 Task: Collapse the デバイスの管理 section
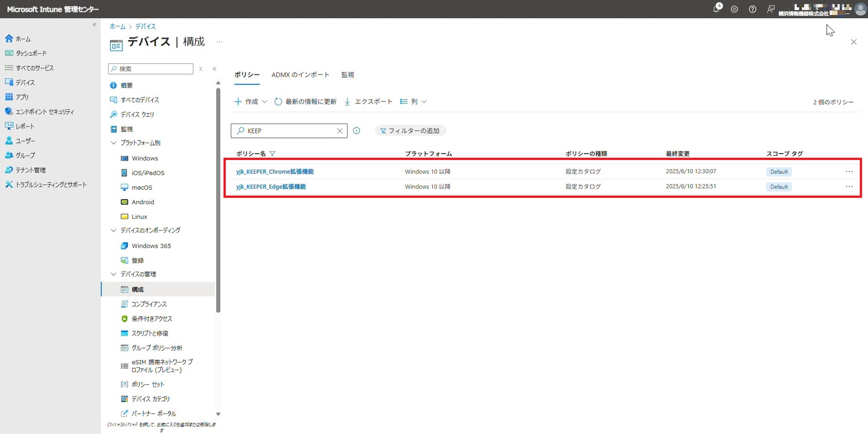pyautogui.click(x=113, y=274)
